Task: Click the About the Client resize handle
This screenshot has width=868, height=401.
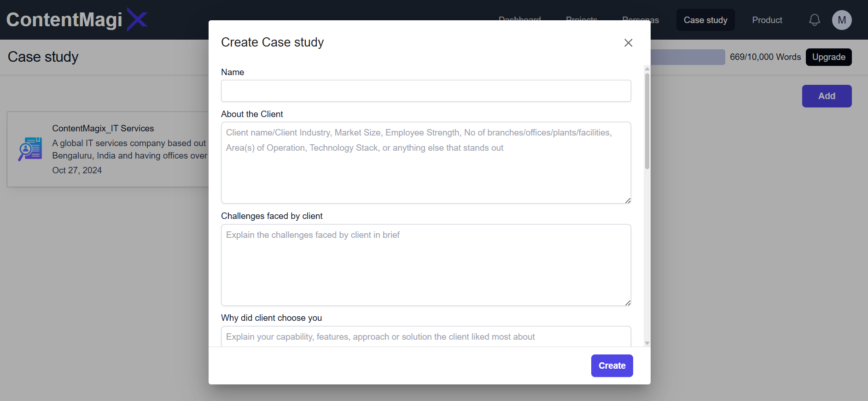Action: tap(628, 200)
